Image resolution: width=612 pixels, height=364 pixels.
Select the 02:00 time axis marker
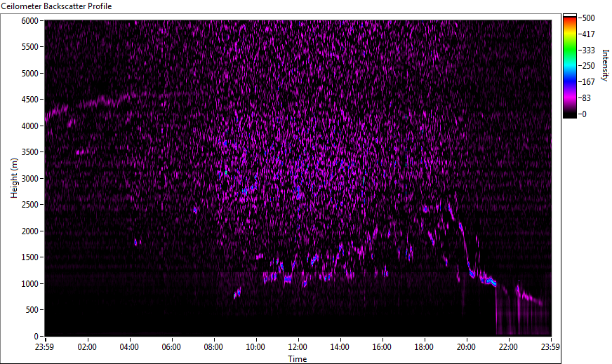(x=87, y=346)
